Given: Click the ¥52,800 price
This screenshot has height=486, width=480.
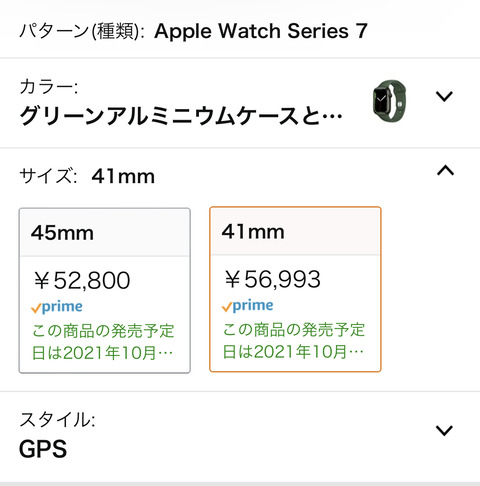Looking at the screenshot, I should pyautogui.click(x=82, y=280).
